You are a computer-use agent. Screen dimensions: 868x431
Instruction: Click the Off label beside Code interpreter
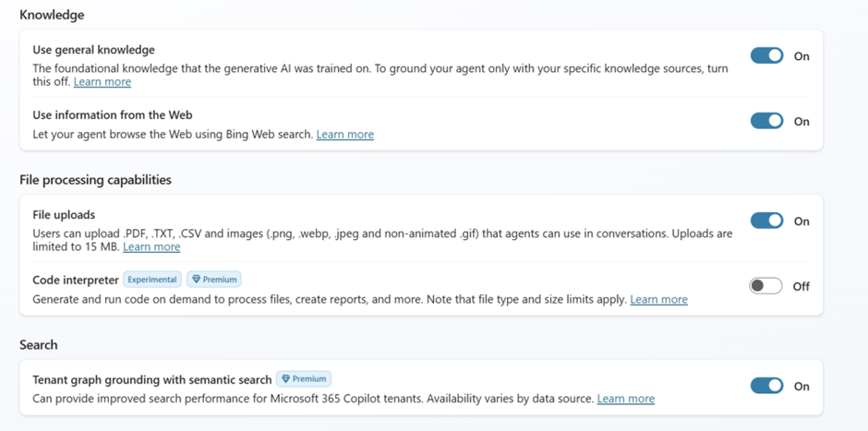[801, 286]
